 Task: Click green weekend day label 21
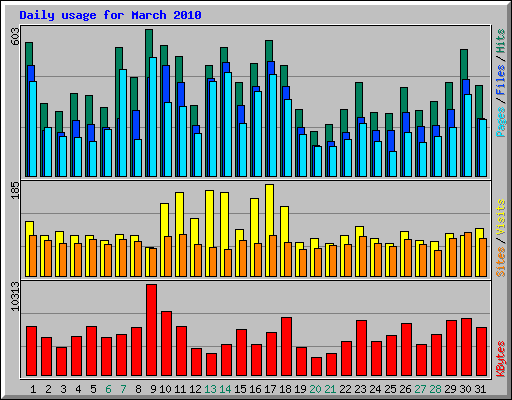point(330,389)
